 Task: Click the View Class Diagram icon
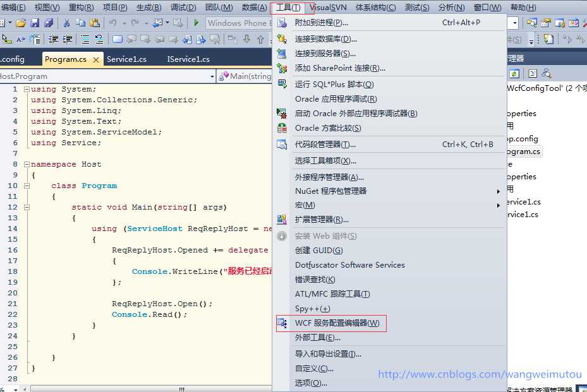pos(547,74)
